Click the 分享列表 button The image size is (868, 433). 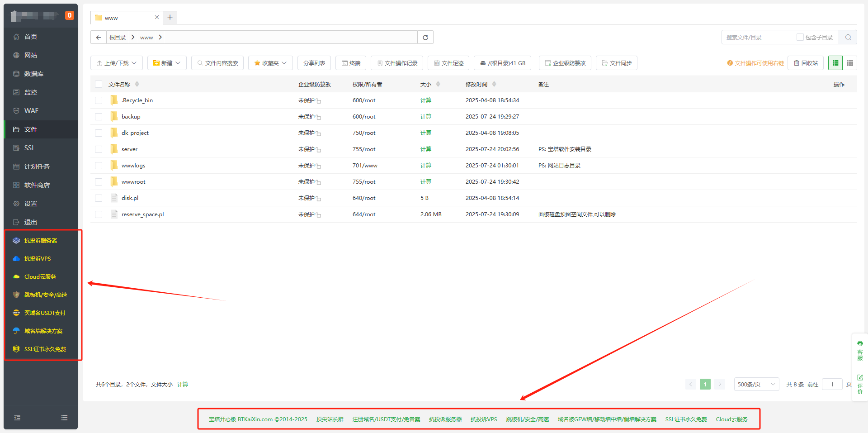314,63
